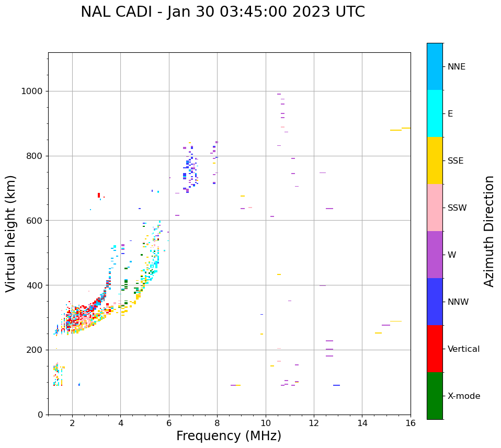The image size is (501, 448).
Task: Click the plot title NAL CADI
Action: 223,12
